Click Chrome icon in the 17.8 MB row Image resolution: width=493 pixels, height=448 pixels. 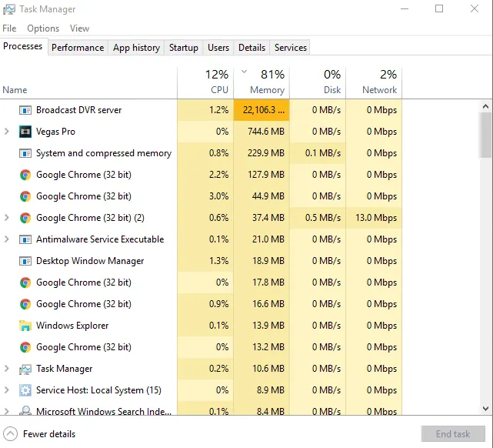pos(25,283)
